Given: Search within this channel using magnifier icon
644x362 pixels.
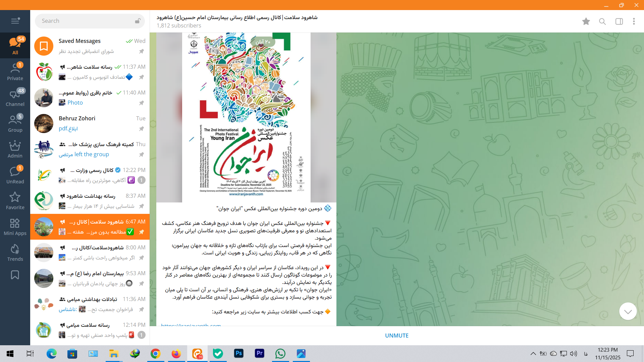Looking at the screenshot, I should point(602,21).
